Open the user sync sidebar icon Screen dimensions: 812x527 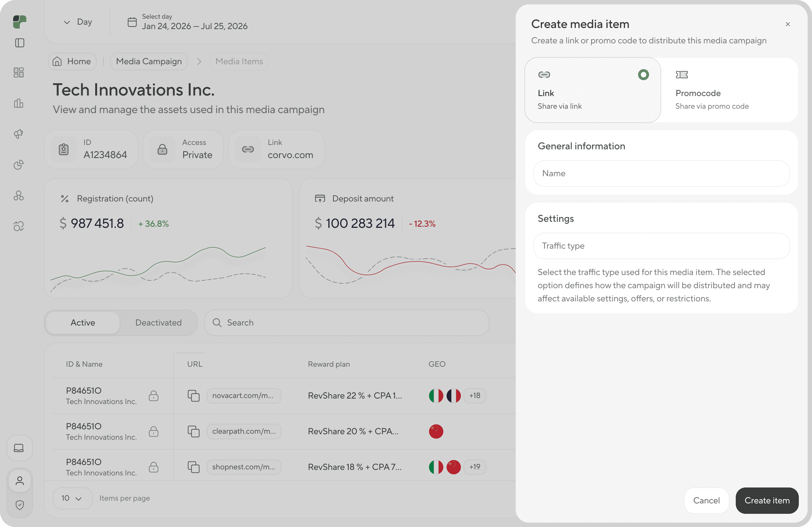pyautogui.click(x=19, y=226)
